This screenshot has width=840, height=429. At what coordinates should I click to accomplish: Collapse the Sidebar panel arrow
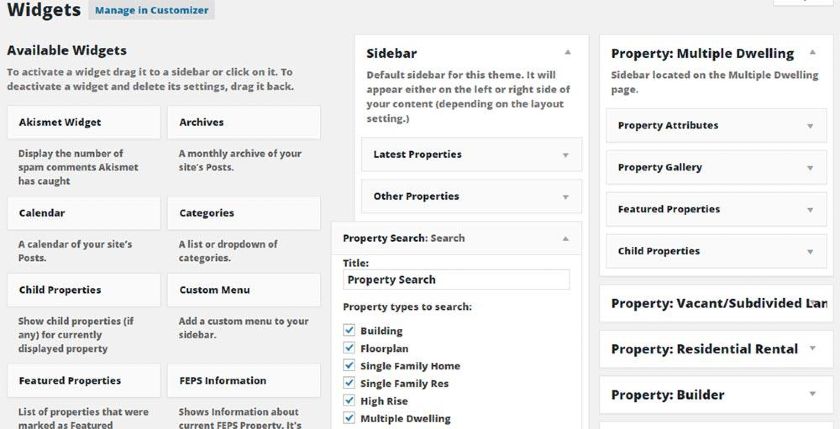click(567, 52)
